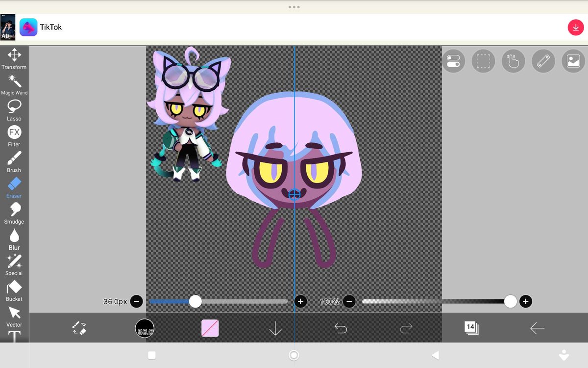
Task: Open the TikTok ad title
Action: (x=51, y=27)
